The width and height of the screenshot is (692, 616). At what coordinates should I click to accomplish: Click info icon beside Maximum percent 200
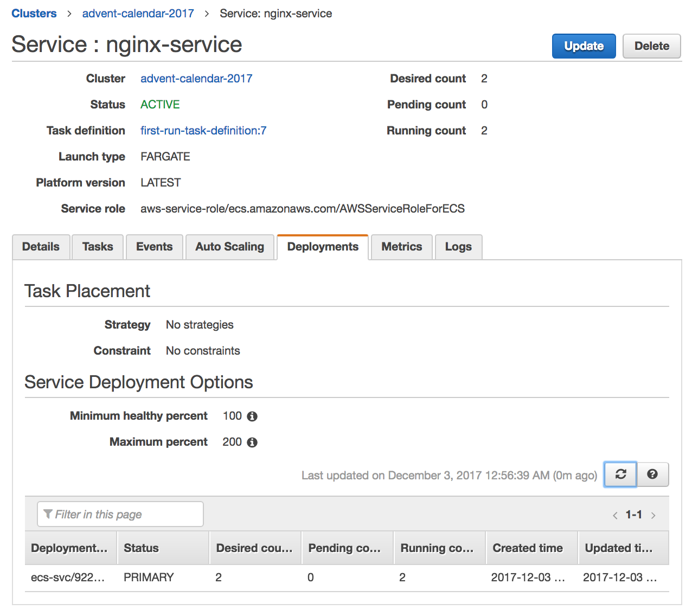[252, 442]
